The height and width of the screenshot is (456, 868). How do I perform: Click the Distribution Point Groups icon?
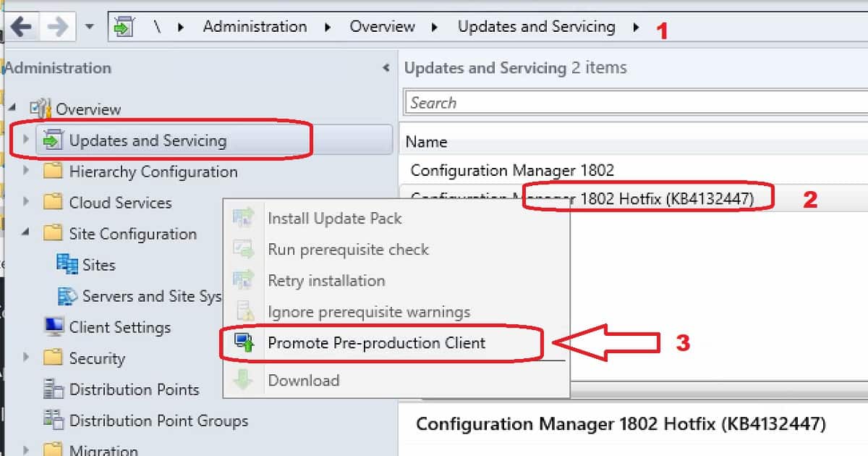[x=53, y=420]
